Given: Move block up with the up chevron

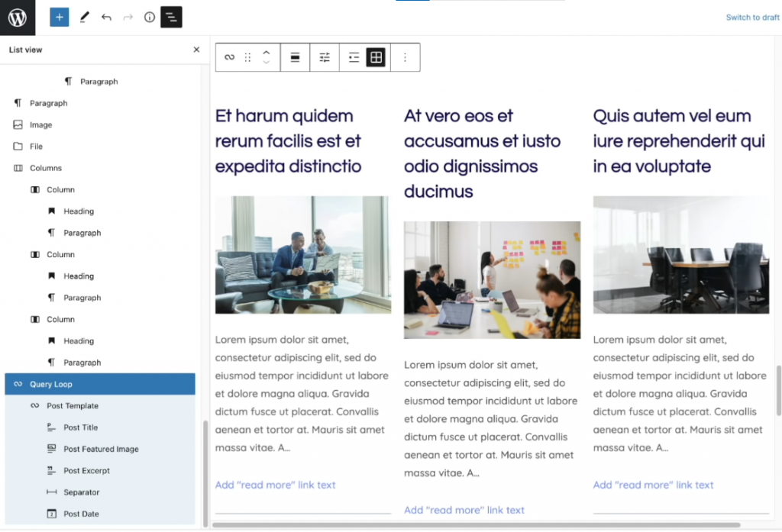Looking at the screenshot, I should pyautogui.click(x=267, y=53).
